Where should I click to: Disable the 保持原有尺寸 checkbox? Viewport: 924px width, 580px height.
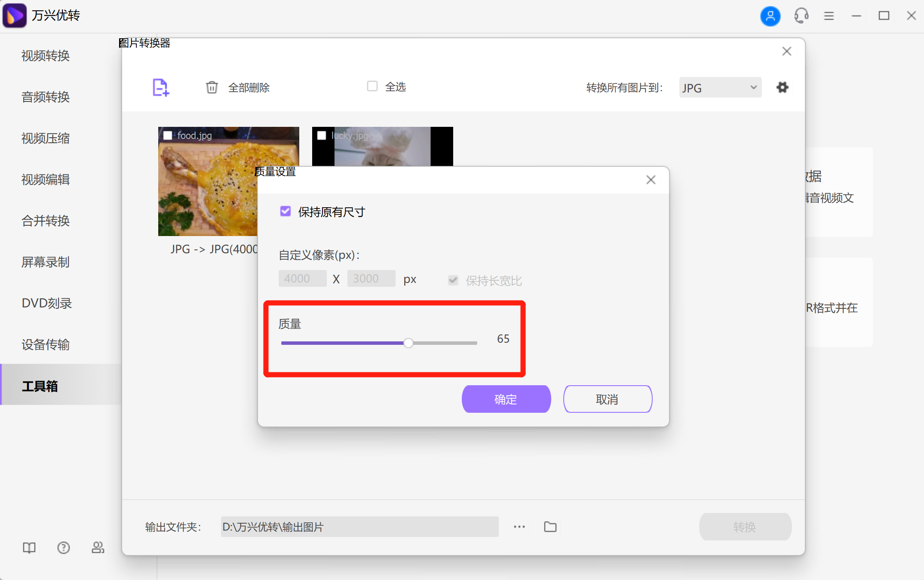click(x=285, y=211)
